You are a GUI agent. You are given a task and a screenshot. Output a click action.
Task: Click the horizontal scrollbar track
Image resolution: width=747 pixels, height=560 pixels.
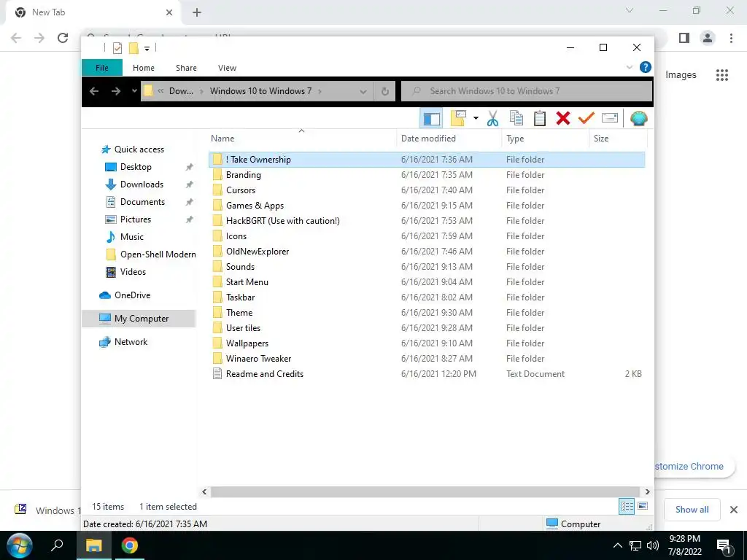(x=425, y=491)
